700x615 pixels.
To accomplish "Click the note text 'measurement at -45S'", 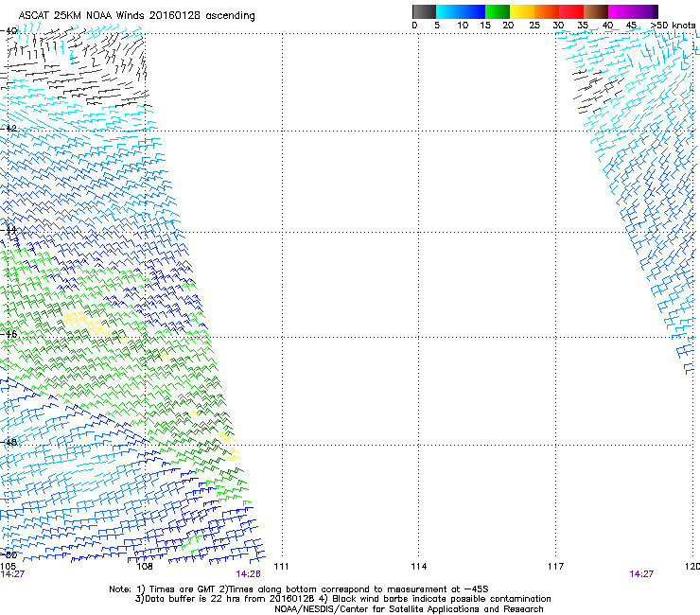I will tap(440, 589).
